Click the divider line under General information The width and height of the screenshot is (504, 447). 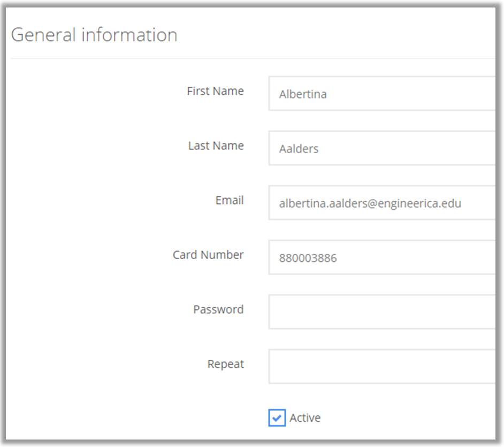click(x=251, y=58)
